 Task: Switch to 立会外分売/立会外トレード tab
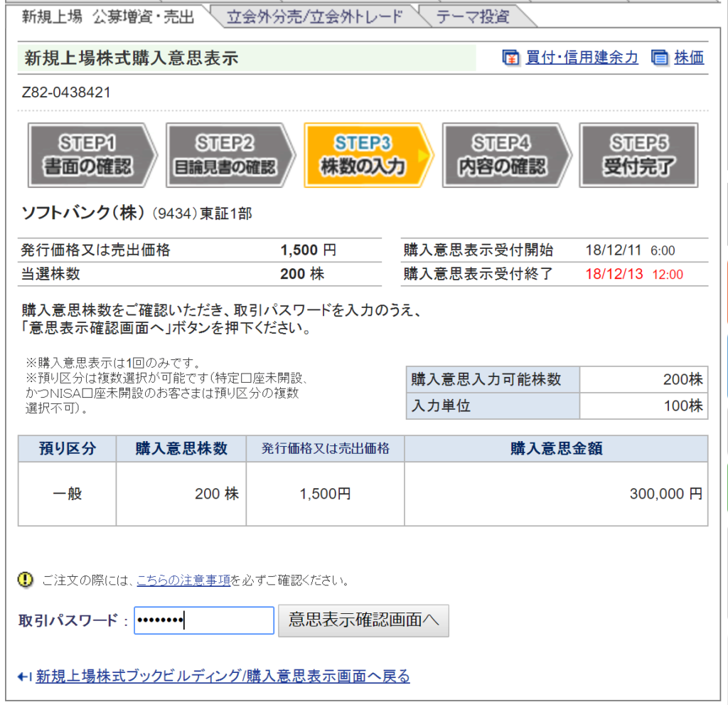315,17
